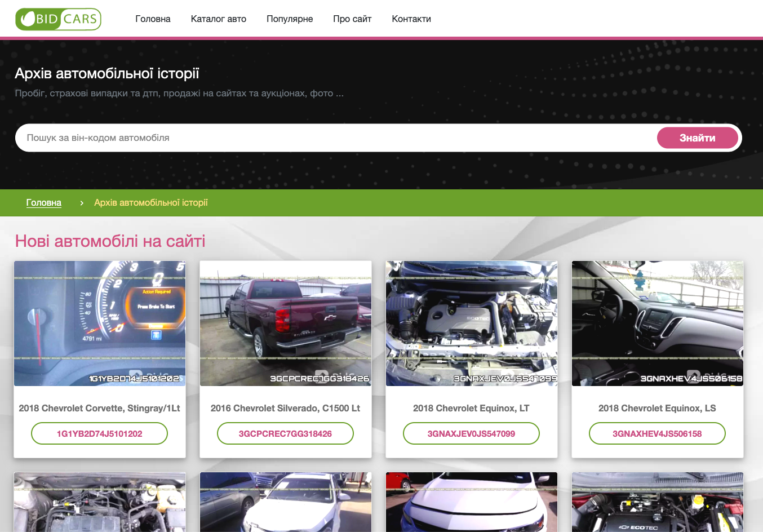Click VIN button 3GNAXJEV0JS547099
The image size is (763, 532).
[x=471, y=433]
